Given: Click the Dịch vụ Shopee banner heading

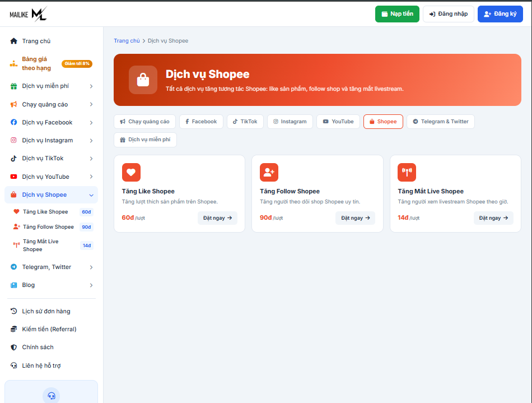Looking at the screenshot, I should (x=208, y=74).
